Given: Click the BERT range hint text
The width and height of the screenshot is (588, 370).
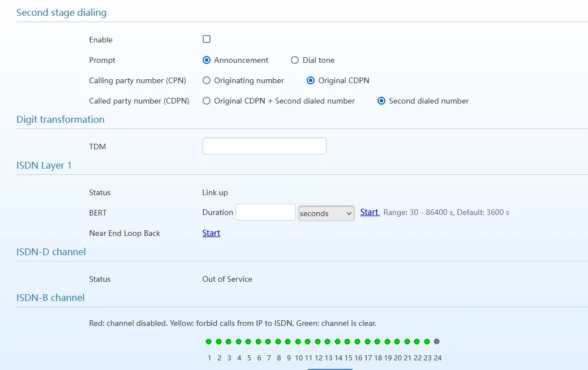Looking at the screenshot, I should pos(447,212).
